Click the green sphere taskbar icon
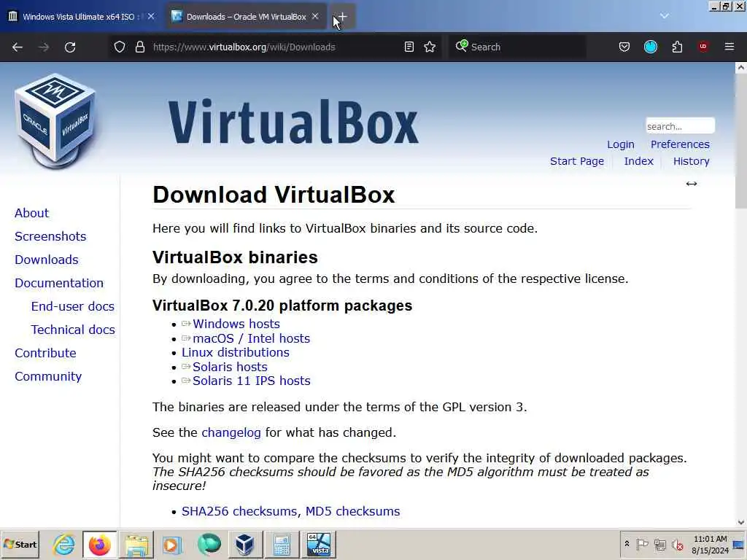747x560 pixels. pos(209,544)
